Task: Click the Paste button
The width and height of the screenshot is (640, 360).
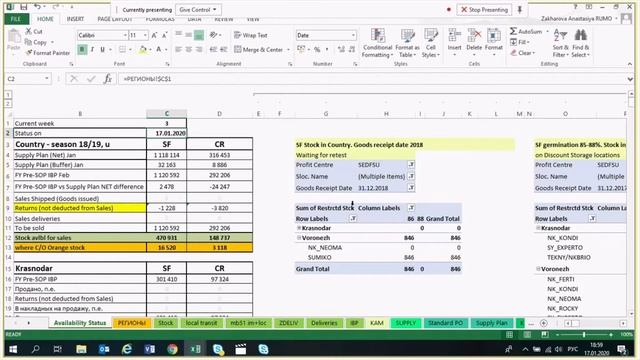Action: [x=13, y=40]
